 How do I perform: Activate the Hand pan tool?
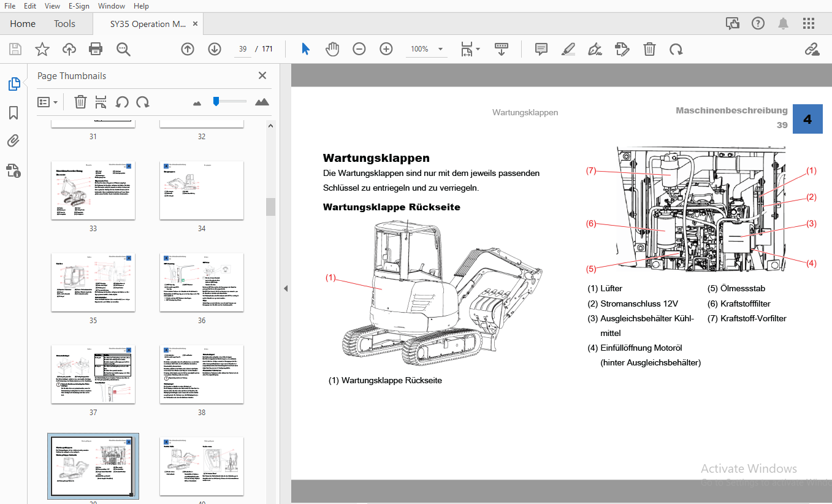click(x=332, y=49)
